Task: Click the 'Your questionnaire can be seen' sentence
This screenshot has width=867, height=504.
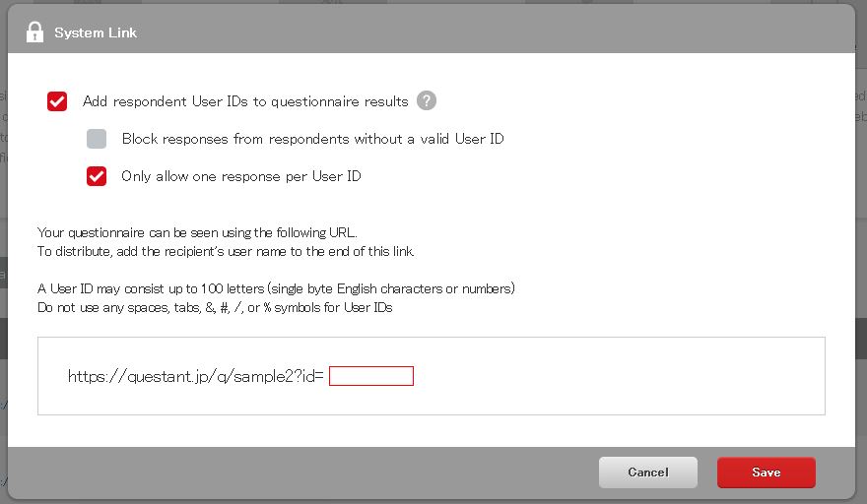Action: (x=197, y=232)
